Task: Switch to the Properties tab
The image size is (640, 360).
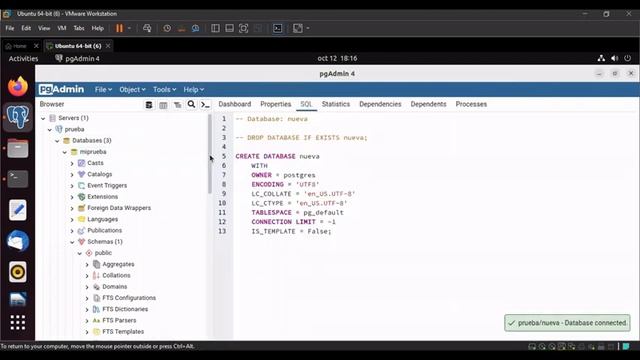Action: coord(276,104)
